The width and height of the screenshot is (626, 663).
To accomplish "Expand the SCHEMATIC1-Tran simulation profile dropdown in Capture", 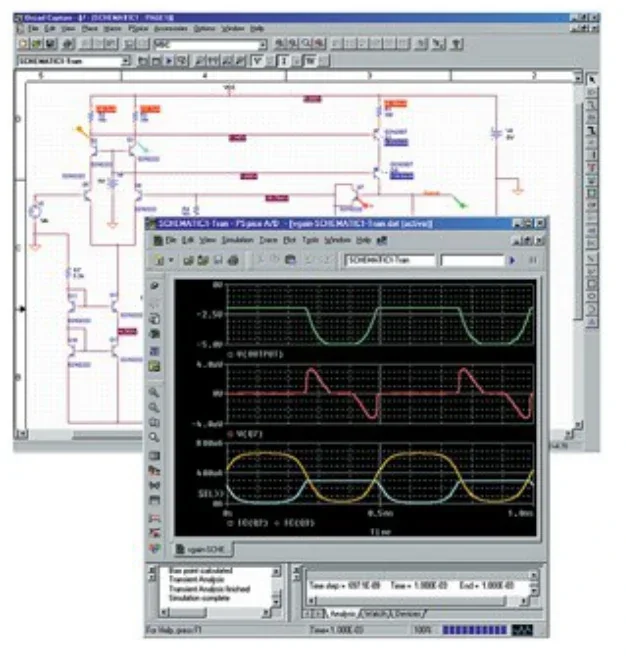I will click(x=126, y=61).
